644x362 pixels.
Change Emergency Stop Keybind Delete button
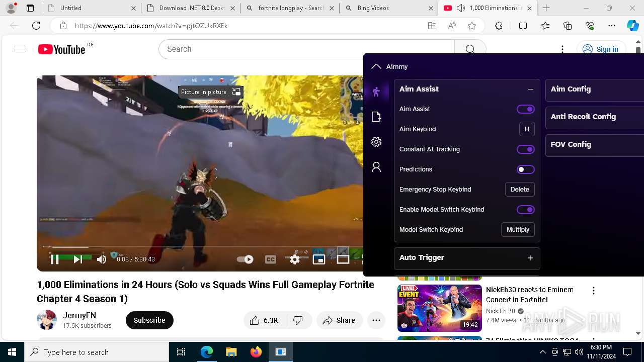(x=520, y=190)
